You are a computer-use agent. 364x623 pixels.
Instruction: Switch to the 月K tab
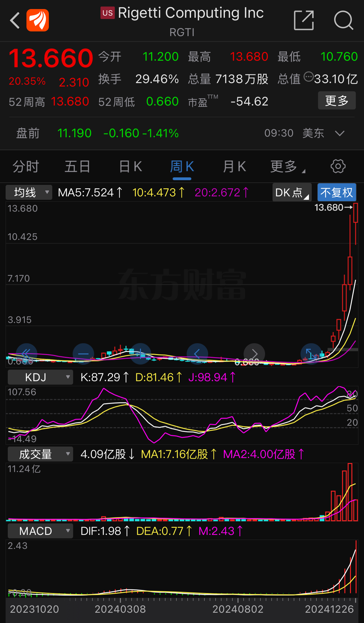pos(235,166)
